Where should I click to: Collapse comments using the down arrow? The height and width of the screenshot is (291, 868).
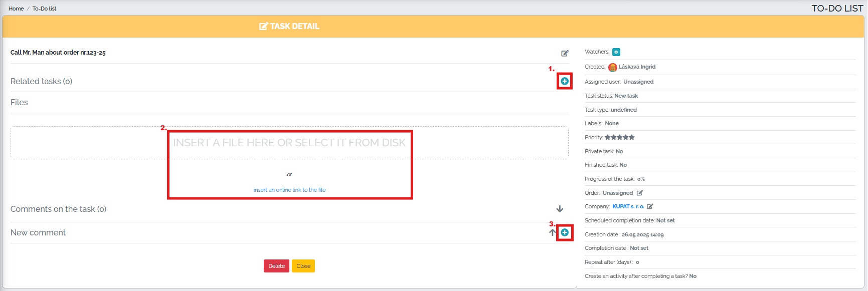(x=560, y=209)
